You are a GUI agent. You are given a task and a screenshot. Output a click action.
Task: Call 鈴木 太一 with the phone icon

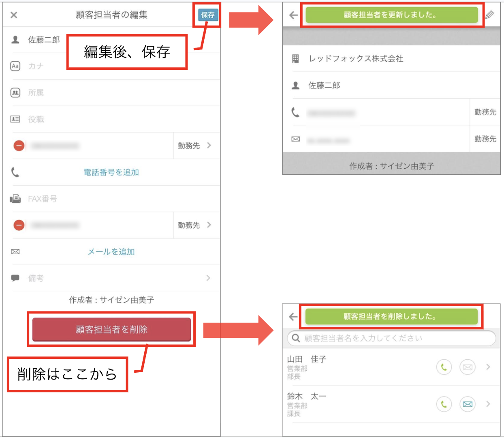[x=444, y=404]
